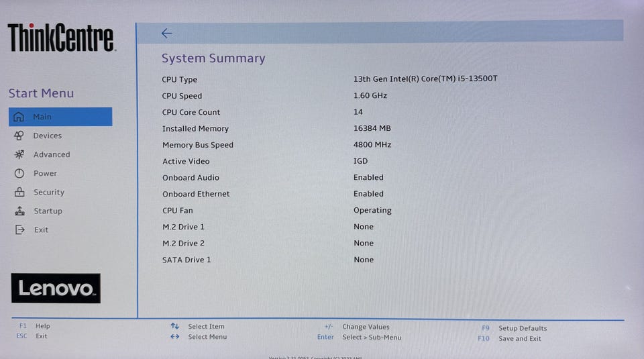Select the CPU Fan label

click(x=177, y=210)
